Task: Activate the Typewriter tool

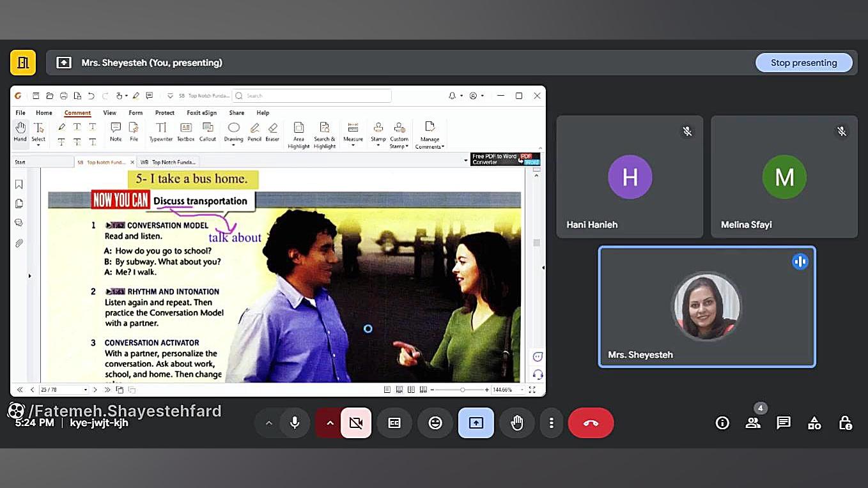Action: tap(161, 132)
